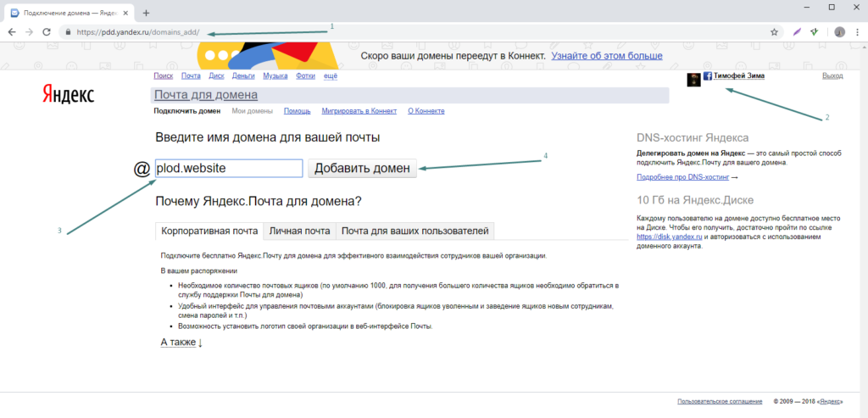Click the Яндекс logo

tap(68, 95)
